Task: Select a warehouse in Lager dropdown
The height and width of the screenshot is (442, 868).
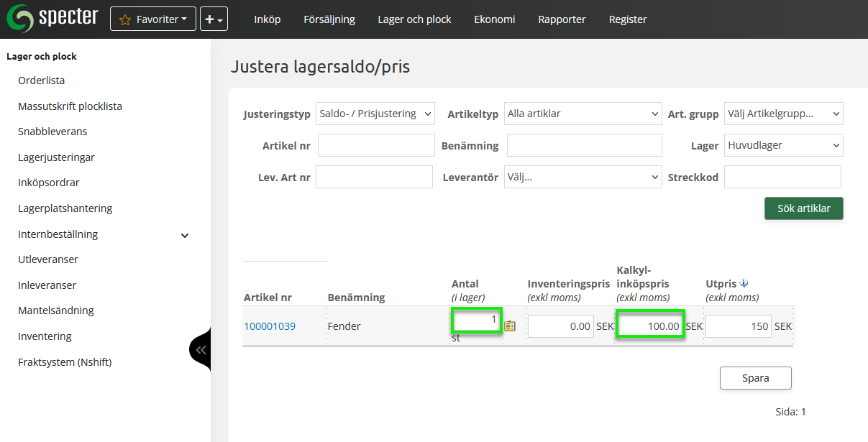Action: 783,145
